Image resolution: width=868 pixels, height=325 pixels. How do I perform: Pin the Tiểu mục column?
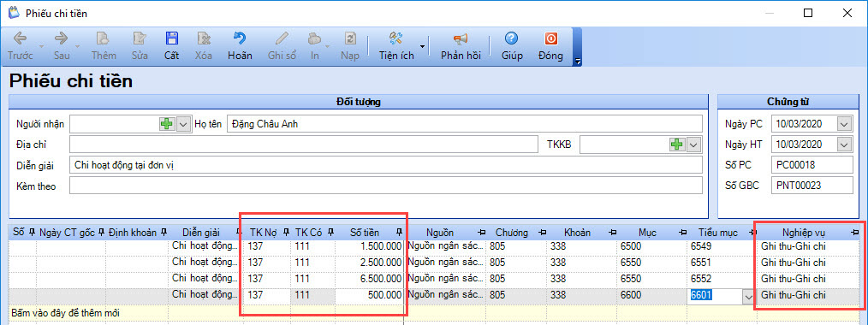coord(752,232)
